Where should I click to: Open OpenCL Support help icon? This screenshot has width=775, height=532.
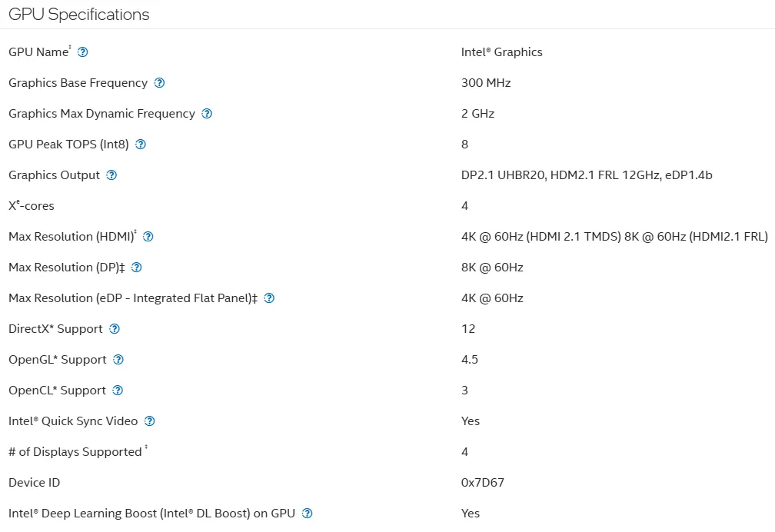pyautogui.click(x=117, y=390)
